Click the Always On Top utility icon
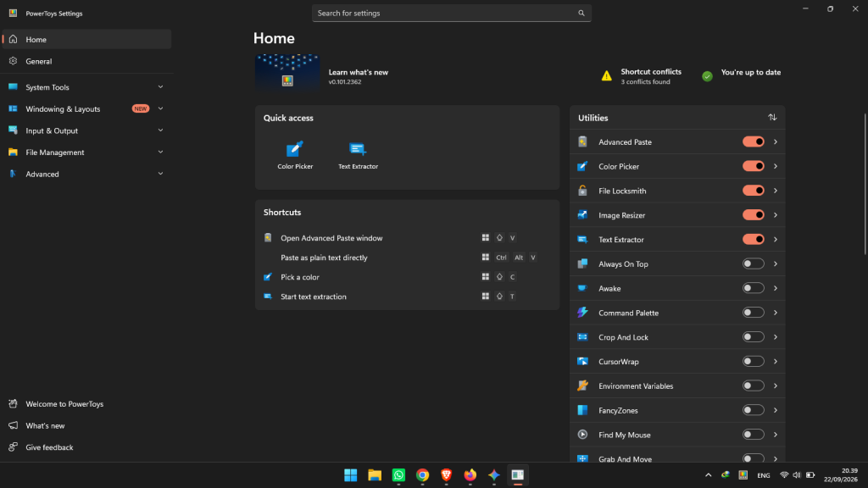 tap(582, 264)
